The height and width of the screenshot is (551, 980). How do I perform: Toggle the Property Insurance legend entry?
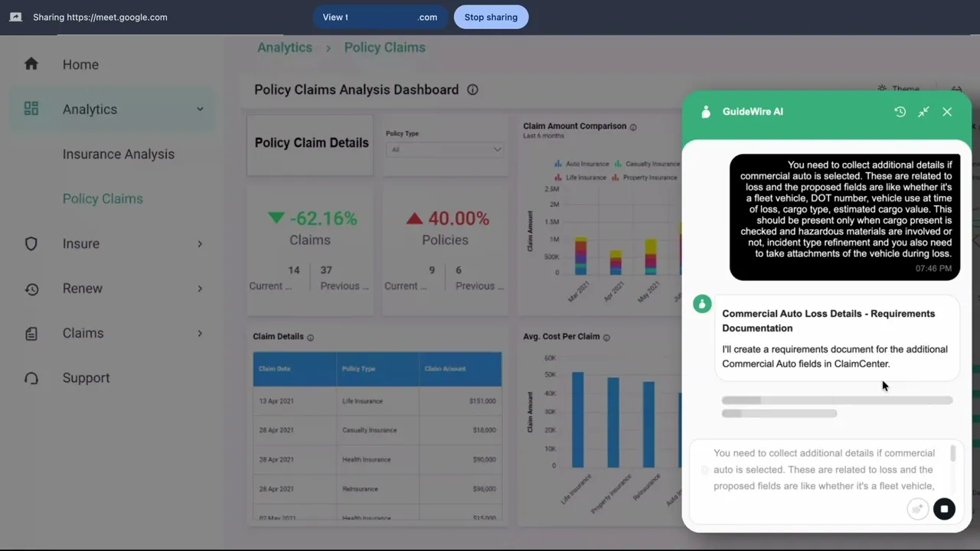pyautogui.click(x=645, y=178)
